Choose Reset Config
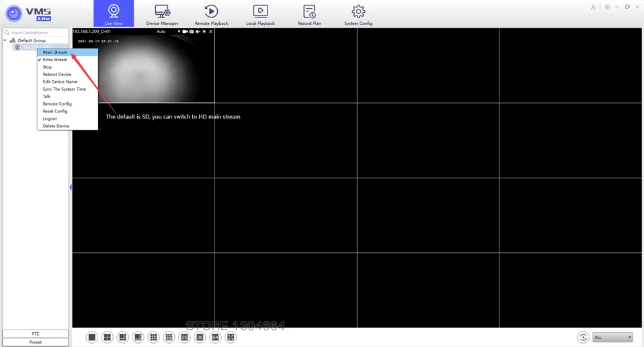The height and width of the screenshot is (347, 644). coord(67,111)
